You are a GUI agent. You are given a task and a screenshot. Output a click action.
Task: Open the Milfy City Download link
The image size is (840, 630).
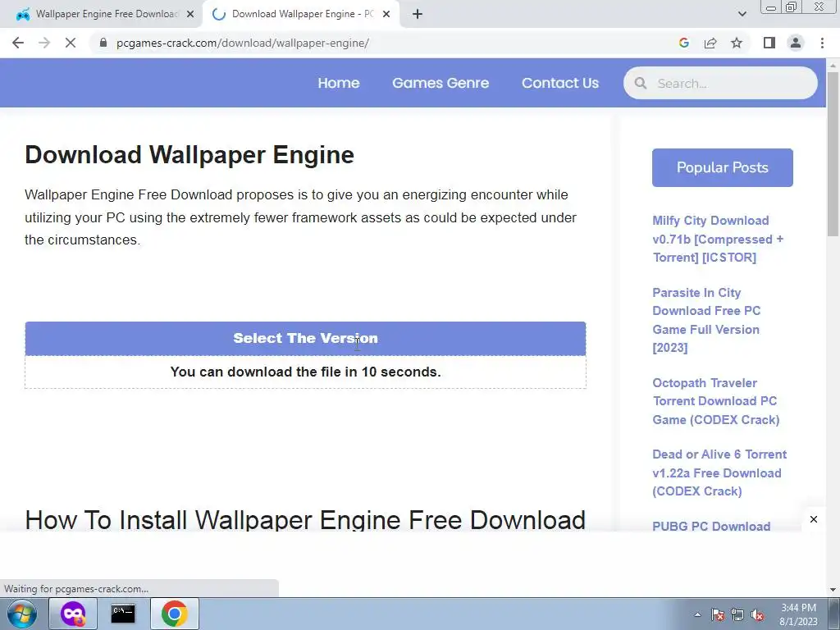718,239
